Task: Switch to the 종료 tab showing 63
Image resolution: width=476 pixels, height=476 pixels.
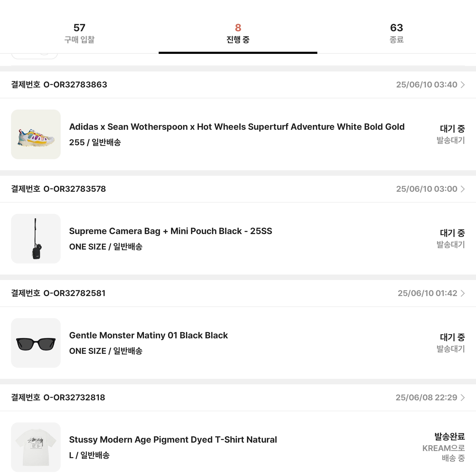Action: pyautogui.click(x=396, y=33)
